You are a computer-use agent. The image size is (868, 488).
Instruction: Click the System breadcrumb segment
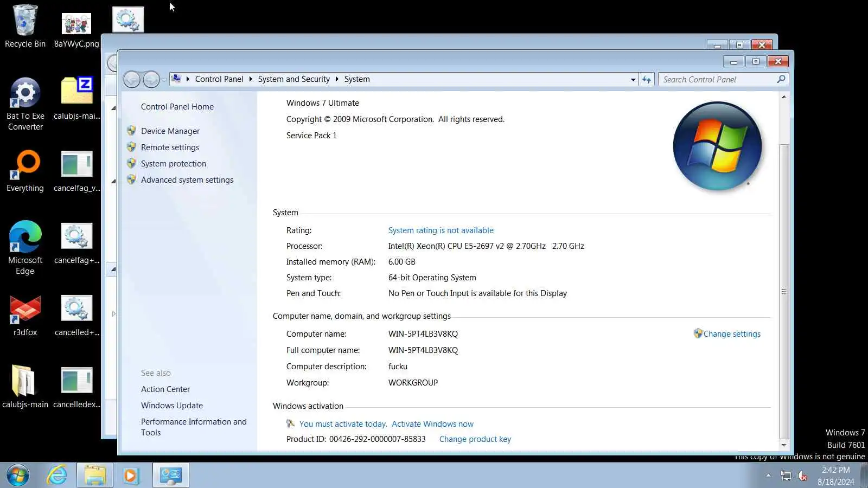coord(357,79)
